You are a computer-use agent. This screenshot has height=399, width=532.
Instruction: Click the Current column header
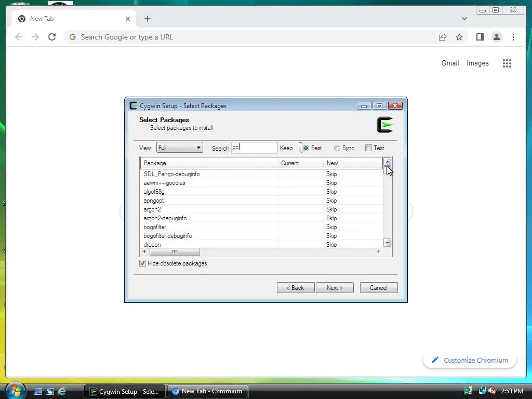(x=301, y=163)
